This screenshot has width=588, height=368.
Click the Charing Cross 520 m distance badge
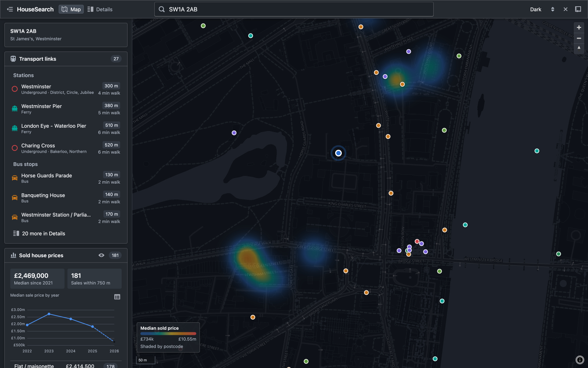[x=111, y=145]
